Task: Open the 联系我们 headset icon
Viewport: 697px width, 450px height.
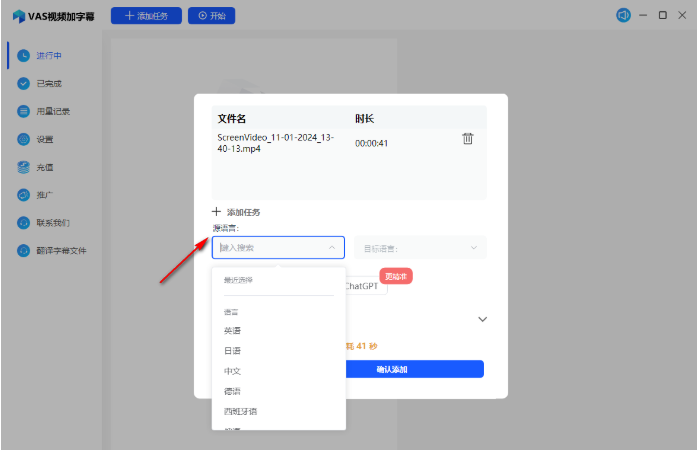Action: (23, 223)
